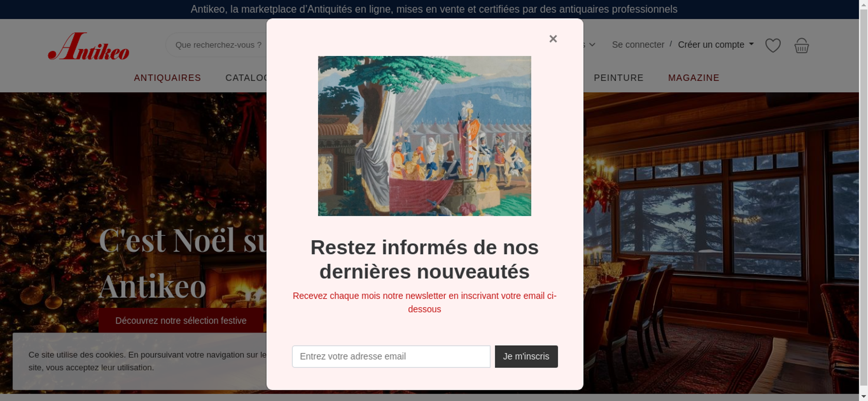Go to the Peinture menu section

click(x=618, y=78)
